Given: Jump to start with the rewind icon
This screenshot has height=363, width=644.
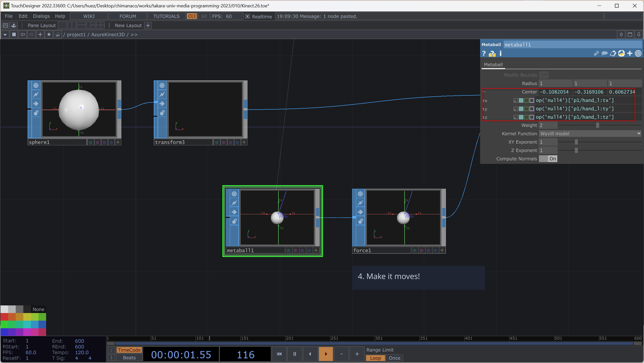Looking at the screenshot, I should click(279, 354).
